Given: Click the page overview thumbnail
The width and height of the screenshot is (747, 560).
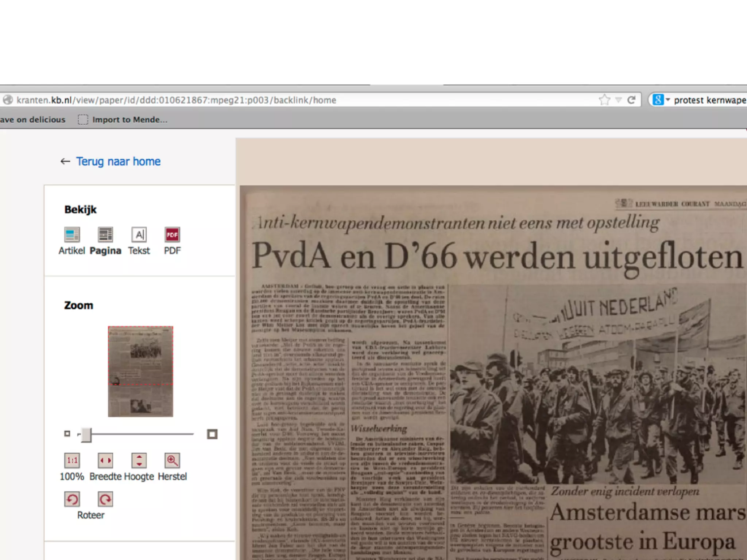Looking at the screenshot, I should coord(140,371).
